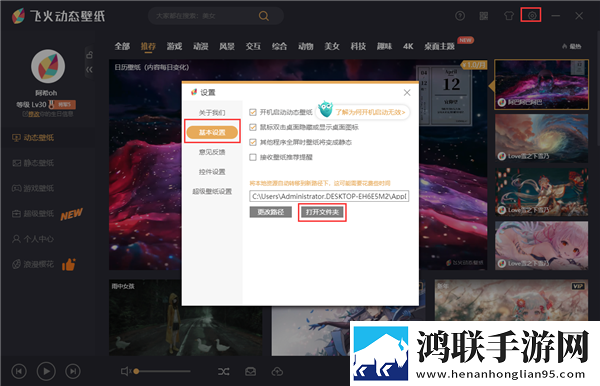Screen dimensions: 600x386
Task: Open the galaxy wallpaper thumbnail on the right
Action: click(x=541, y=85)
